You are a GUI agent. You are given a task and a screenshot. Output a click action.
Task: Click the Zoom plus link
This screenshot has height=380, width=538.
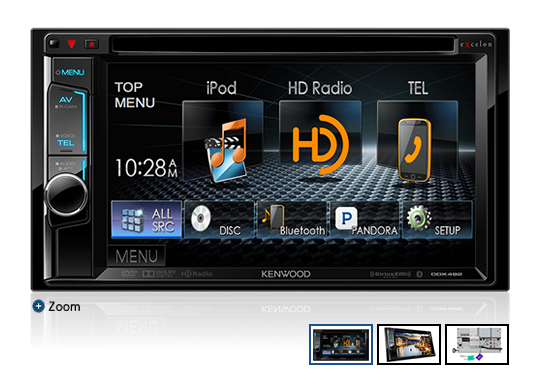56,306
